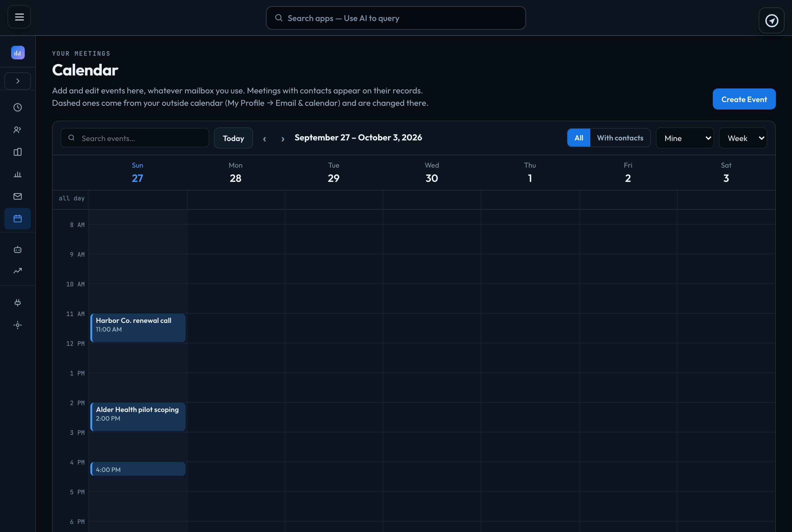Click the compass navigation icon
792x532 pixels.
771,20
